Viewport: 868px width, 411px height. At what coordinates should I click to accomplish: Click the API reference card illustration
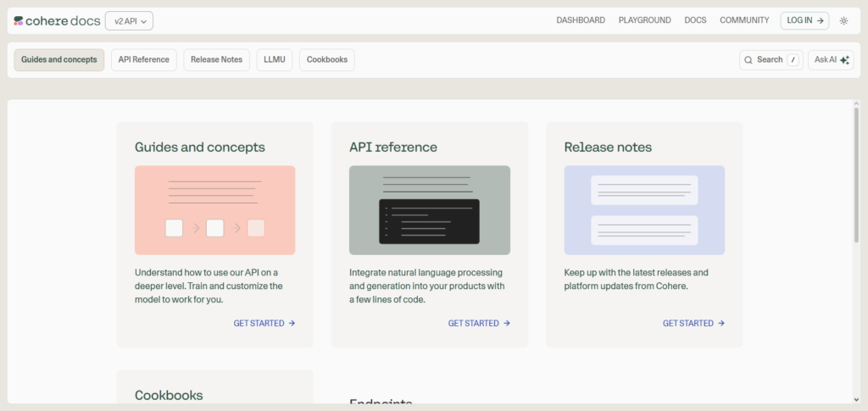coord(430,210)
